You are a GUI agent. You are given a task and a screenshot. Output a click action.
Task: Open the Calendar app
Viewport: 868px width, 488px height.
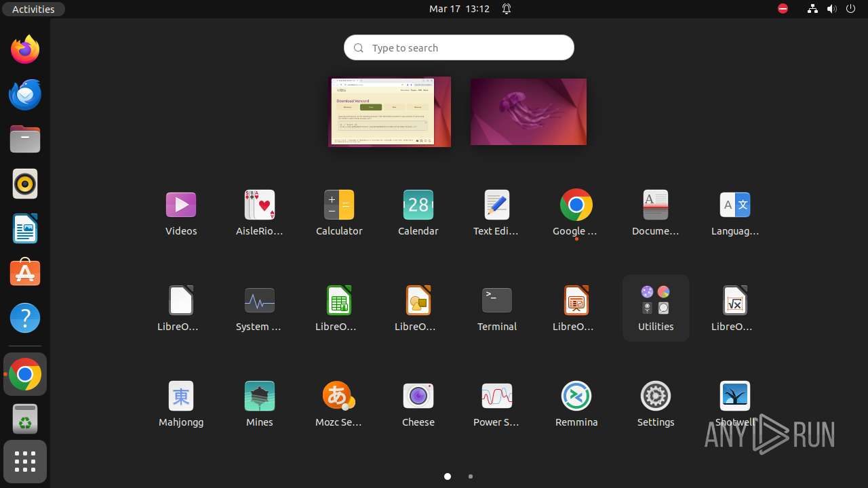(418, 213)
